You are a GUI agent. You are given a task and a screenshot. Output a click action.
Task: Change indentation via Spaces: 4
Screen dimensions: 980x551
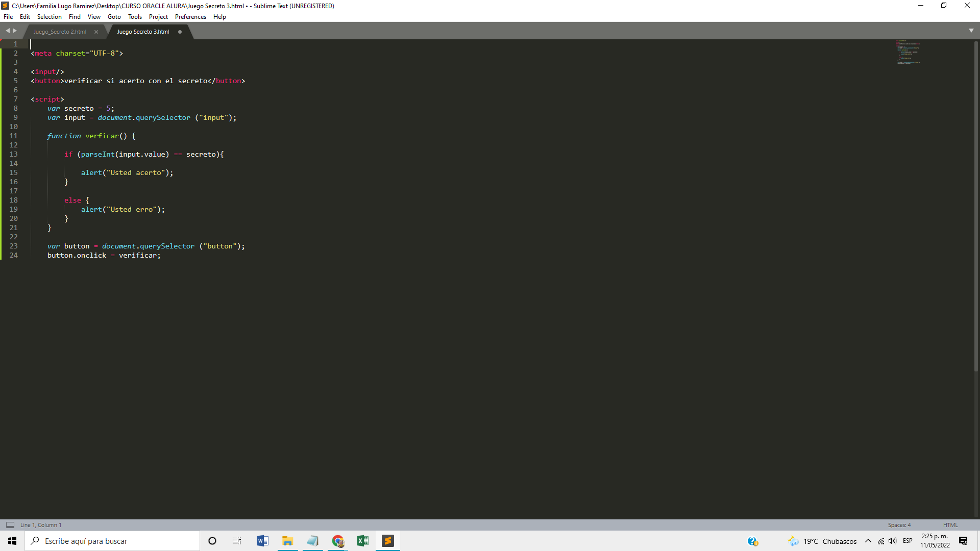point(899,525)
